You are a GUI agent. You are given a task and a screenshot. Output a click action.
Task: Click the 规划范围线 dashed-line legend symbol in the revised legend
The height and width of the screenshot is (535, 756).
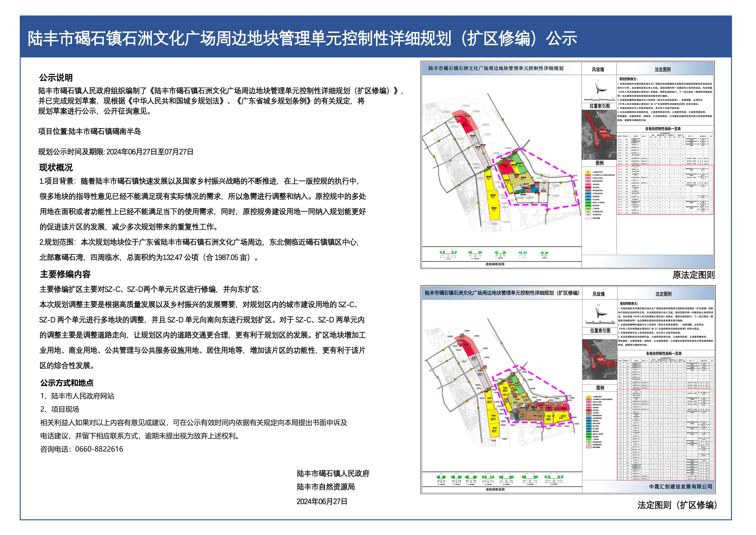pos(589,447)
